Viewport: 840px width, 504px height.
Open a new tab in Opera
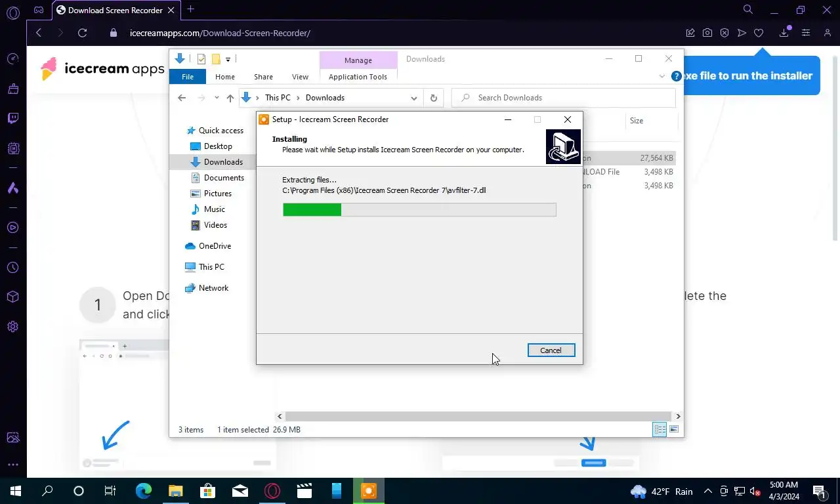click(x=190, y=9)
